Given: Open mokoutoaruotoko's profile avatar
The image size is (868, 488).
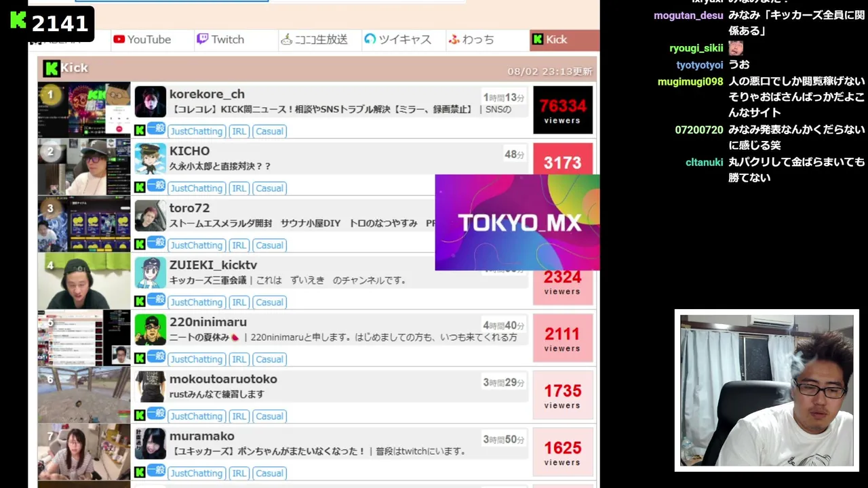Looking at the screenshot, I should (151, 386).
